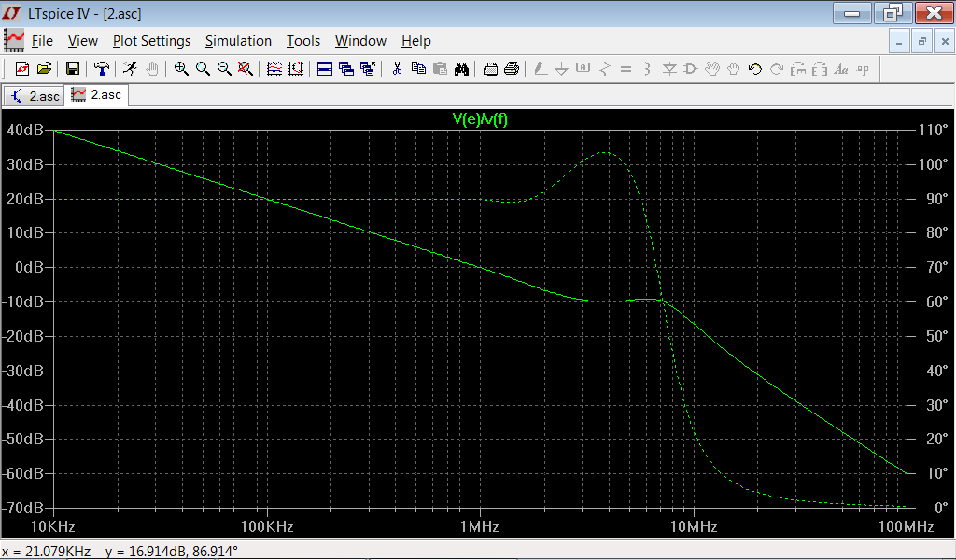Click the Mirror icon
Screen dimensions: 956x560
coord(820,69)
